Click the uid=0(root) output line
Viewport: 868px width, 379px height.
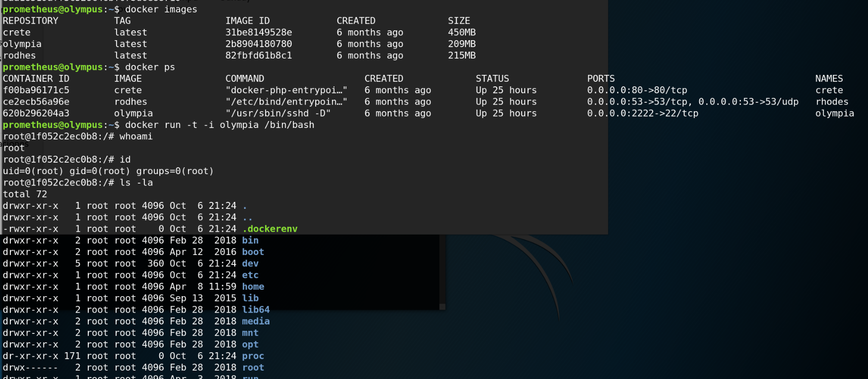pyautogui.click(x=108, y=171)
